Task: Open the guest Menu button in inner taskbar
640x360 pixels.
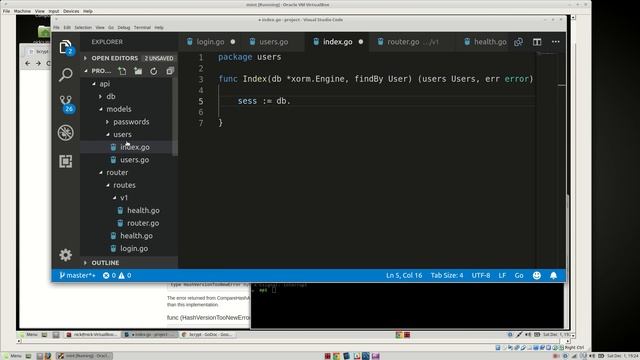Action: [28, 335]
